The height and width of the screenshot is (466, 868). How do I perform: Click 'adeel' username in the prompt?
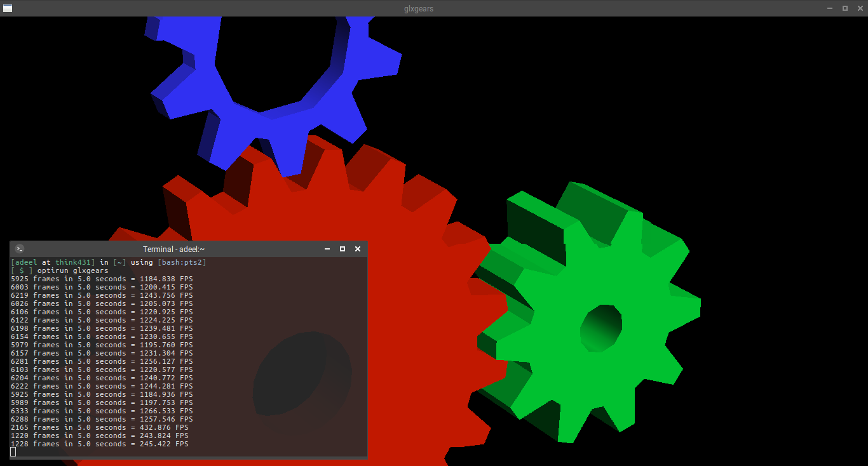(26, 262)
